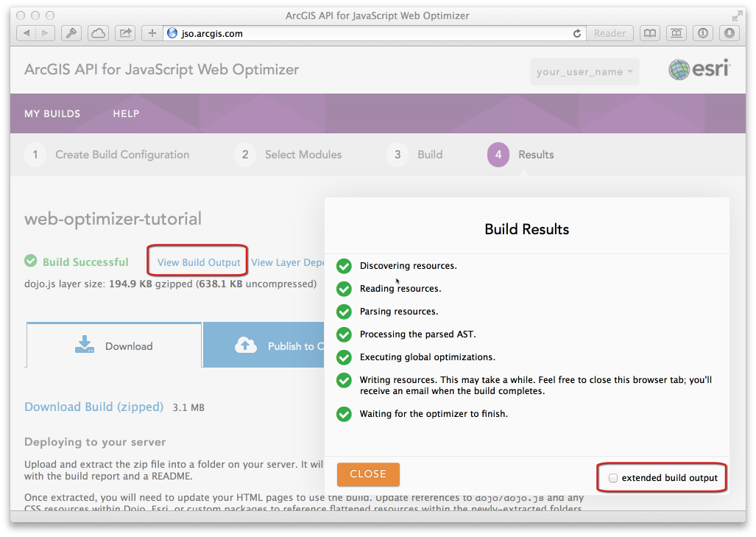Click the 'Waiting for the optimizer to finish.' text
This screenshot has height=537, width=756.
(x=434, y=414)
